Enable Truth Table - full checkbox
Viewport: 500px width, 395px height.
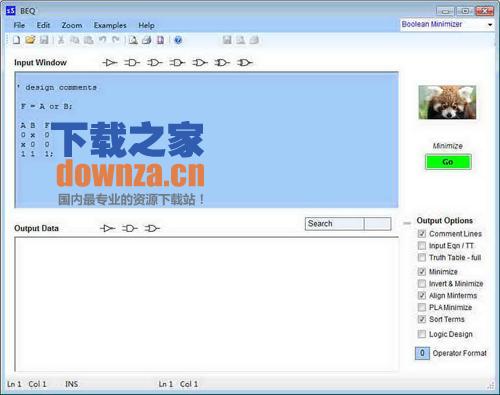point(422,257)
